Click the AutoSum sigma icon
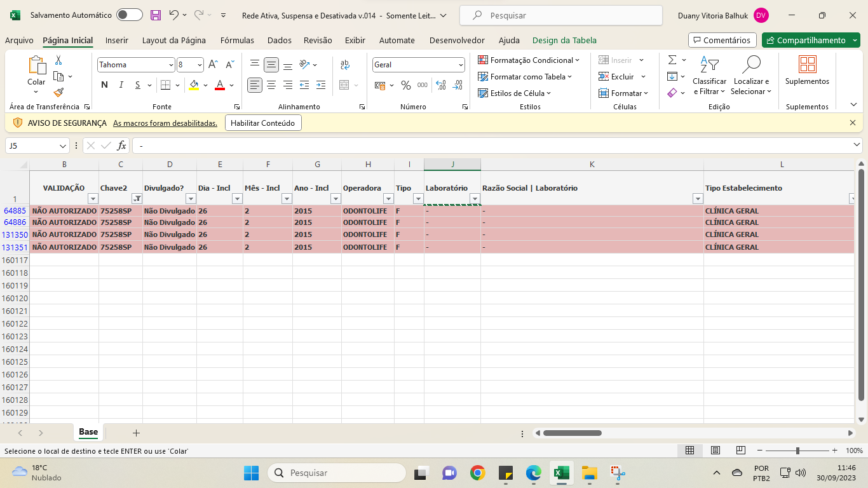 click(672, 60)
